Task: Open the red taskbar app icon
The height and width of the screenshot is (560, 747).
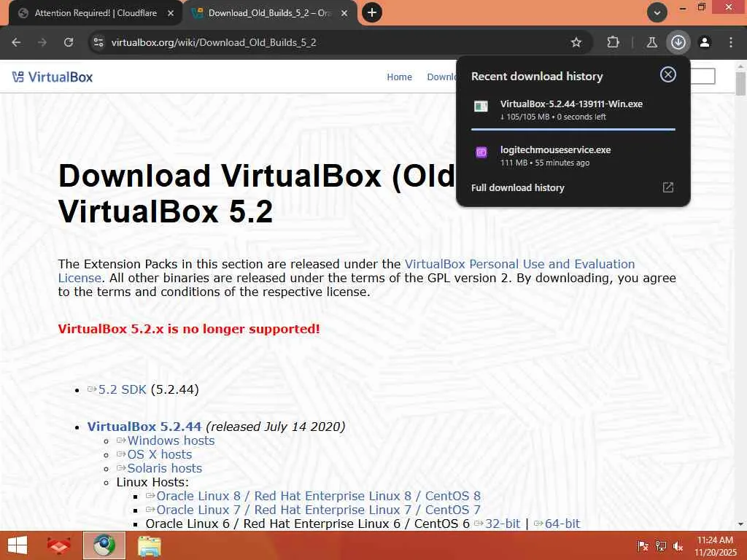Action: (59, 545)
